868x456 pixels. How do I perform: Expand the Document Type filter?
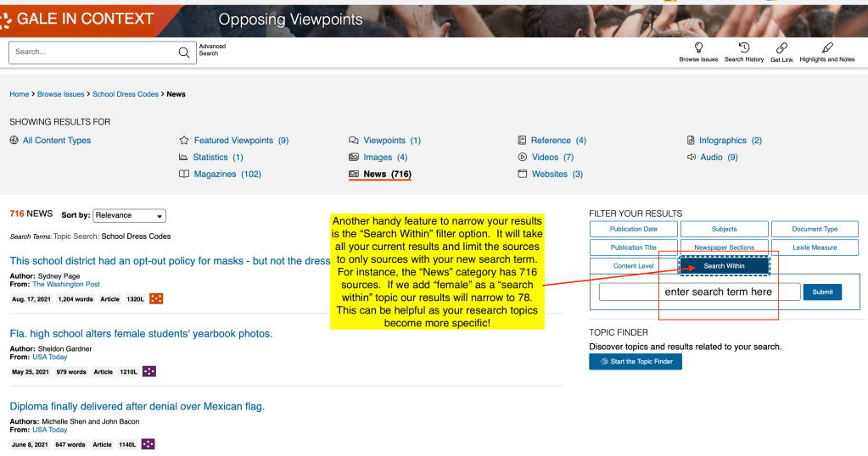click(815, 229)
